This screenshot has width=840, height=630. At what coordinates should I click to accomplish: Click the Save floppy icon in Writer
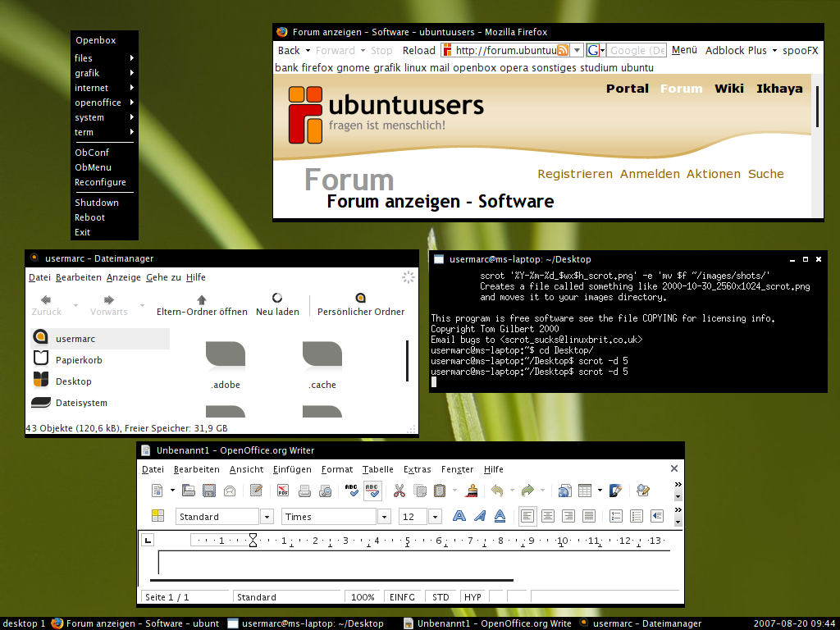point(209,491)
